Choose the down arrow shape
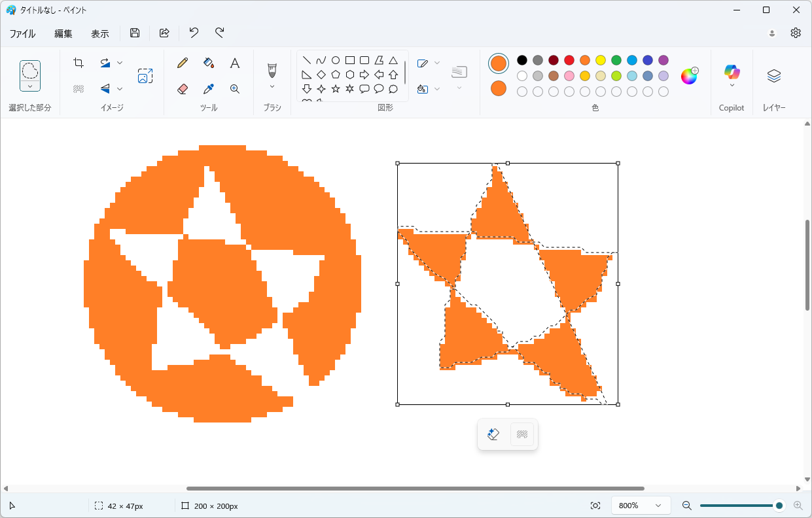 307,89
